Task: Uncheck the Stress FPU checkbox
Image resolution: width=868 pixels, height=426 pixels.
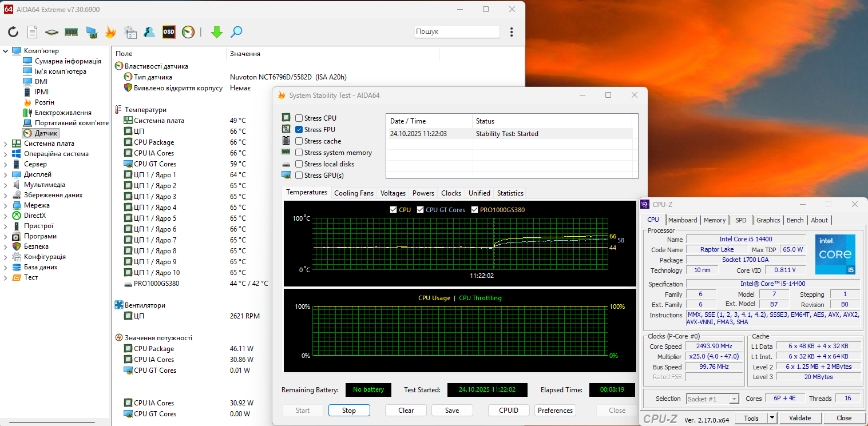Action: (x=299, y=130)
